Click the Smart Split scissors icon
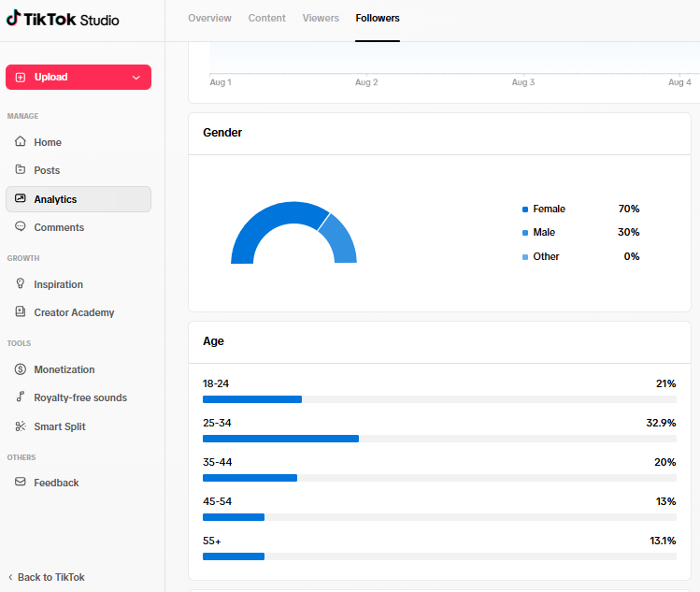700x592 pixels. (x=20, y=426)
